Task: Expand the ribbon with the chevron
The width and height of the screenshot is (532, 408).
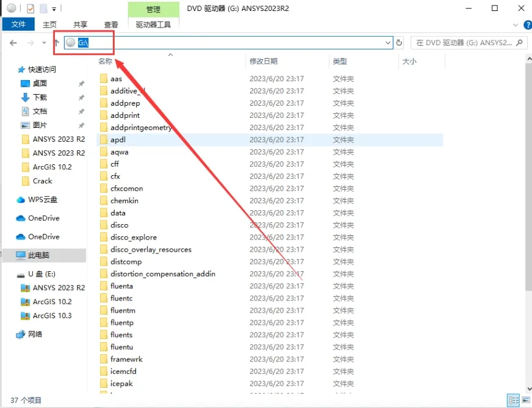Action: coord(516,25)
